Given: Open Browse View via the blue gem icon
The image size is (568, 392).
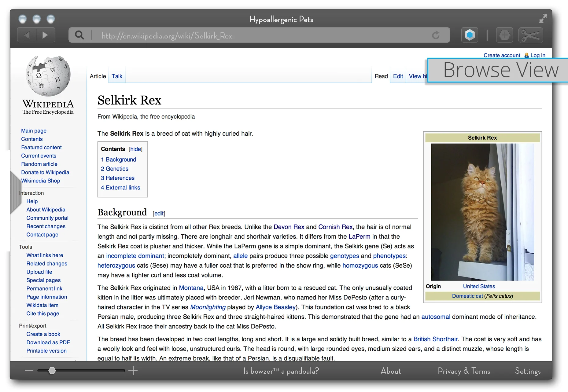Looking at the screenshot, I should [x=469, y=35].
